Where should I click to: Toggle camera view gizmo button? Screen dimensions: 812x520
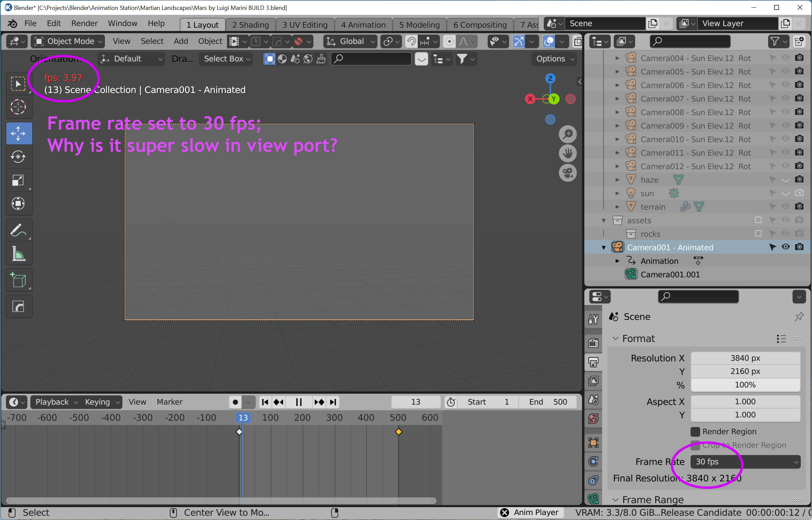coord(568,173)
